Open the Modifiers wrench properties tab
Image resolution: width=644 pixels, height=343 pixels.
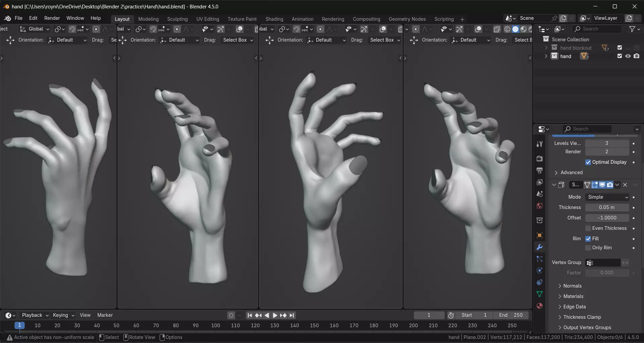coord(540,247)
